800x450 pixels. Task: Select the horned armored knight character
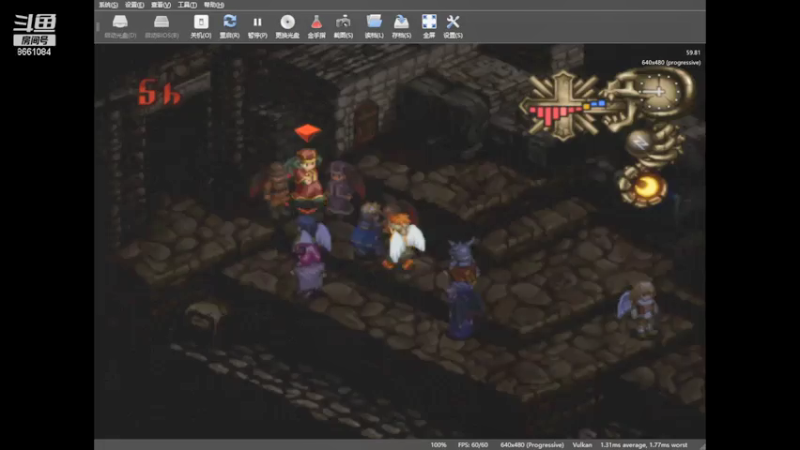click(463, 263)
